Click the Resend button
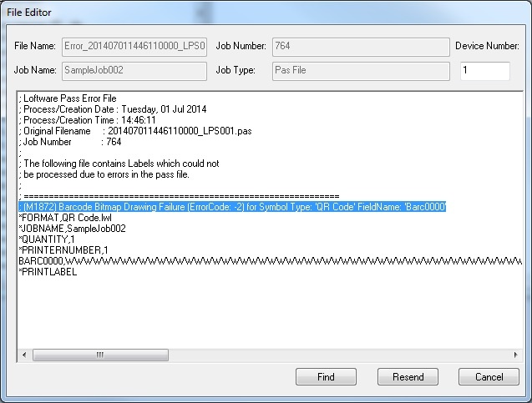The height and width of the screenshot is (403, 532). pos(408,376)
